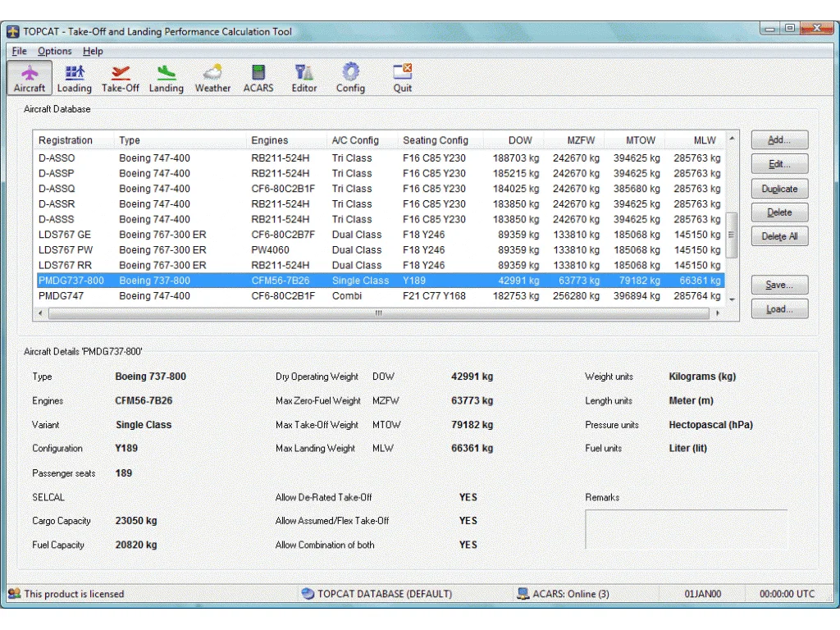Click the ACARS Online computer icon

click(523, 594)
